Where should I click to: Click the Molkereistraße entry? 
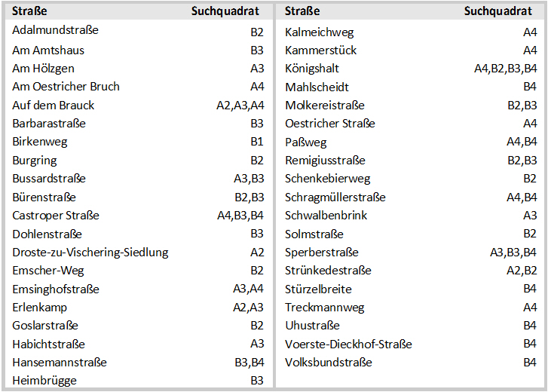pos(325,106)
